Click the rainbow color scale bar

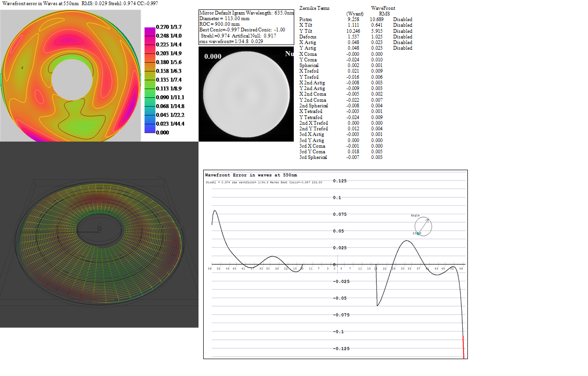click(150, 80)
